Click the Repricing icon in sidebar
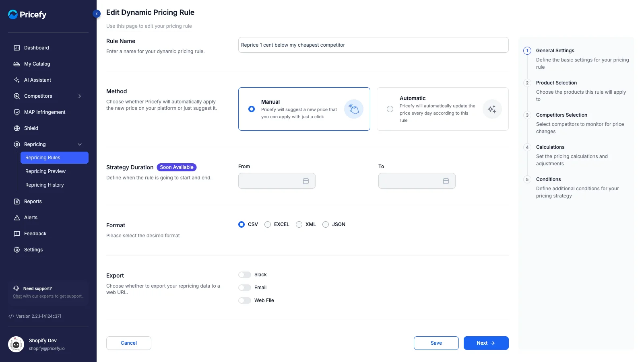The height and width of the screenshot is (362, 644). [17, 144]
